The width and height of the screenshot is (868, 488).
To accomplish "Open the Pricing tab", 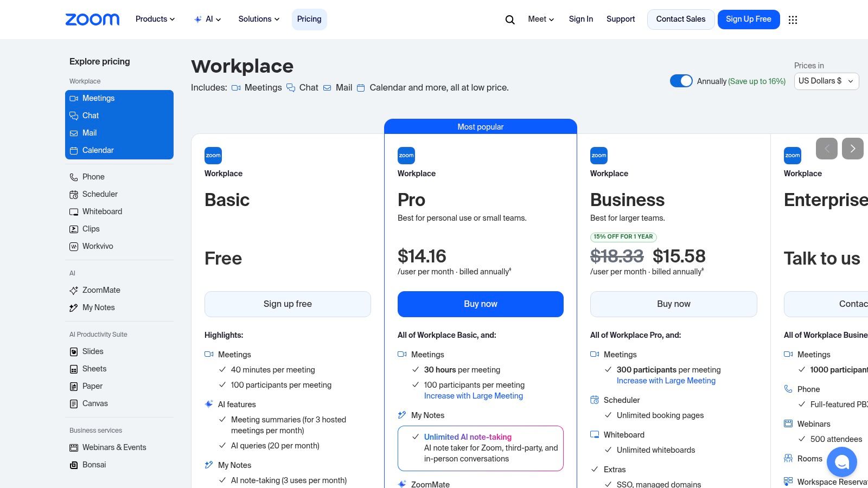I will [x=309, y=19].
